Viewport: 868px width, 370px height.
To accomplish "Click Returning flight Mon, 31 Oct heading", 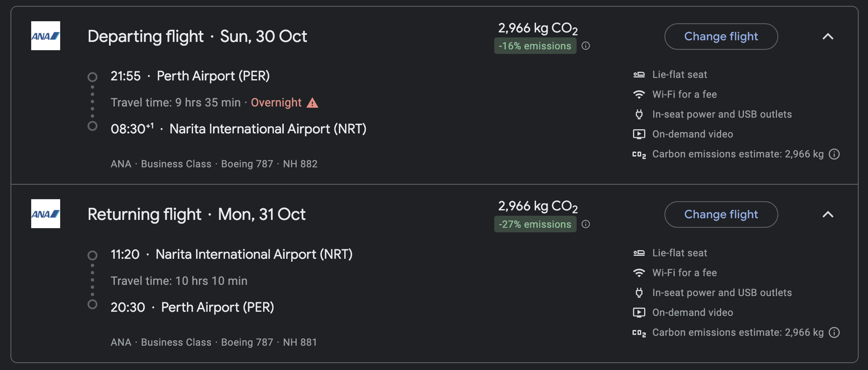I will [x=196, y=214].
